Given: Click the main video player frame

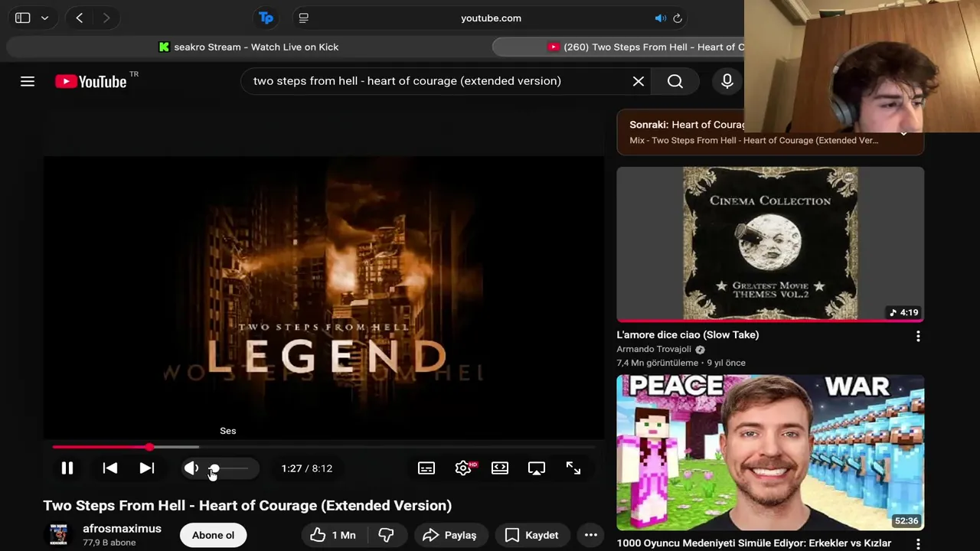Looking at the screenshot, I should click(324, 298).
